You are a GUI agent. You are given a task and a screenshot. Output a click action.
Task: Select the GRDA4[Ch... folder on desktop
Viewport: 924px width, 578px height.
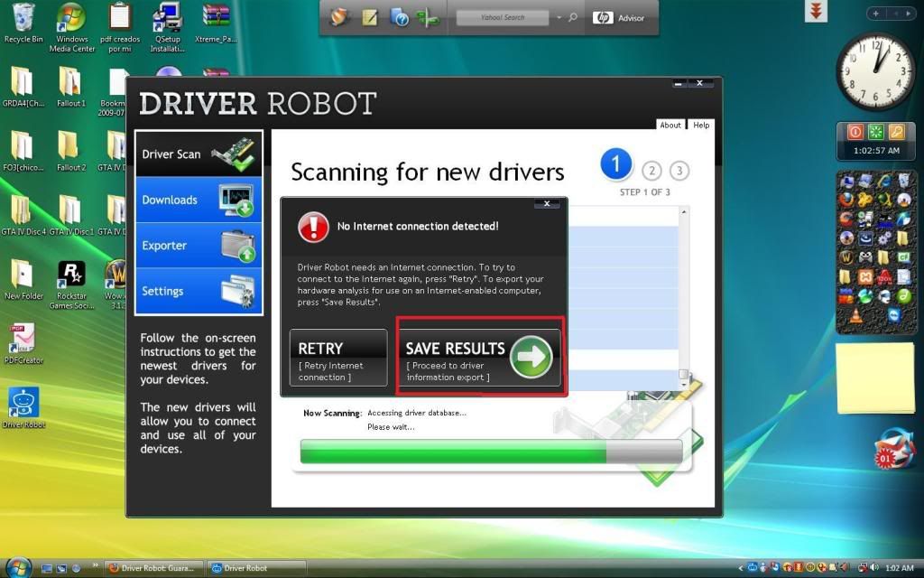pyautogui.click(x=23, y=88)
